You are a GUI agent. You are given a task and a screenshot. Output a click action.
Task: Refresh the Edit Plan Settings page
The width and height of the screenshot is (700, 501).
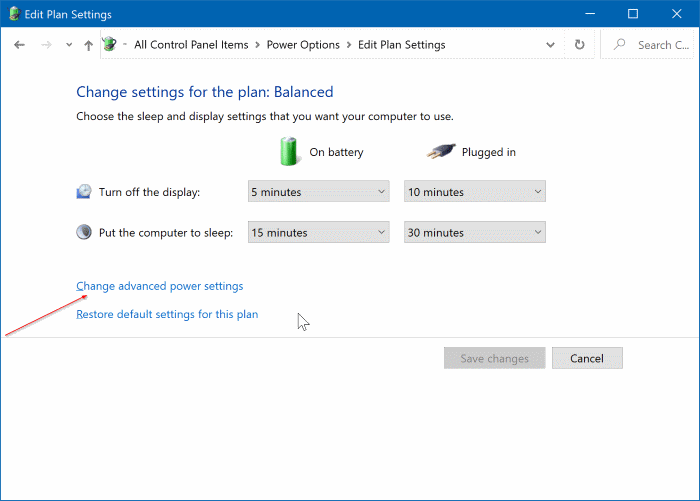click(x=579, y=45)
